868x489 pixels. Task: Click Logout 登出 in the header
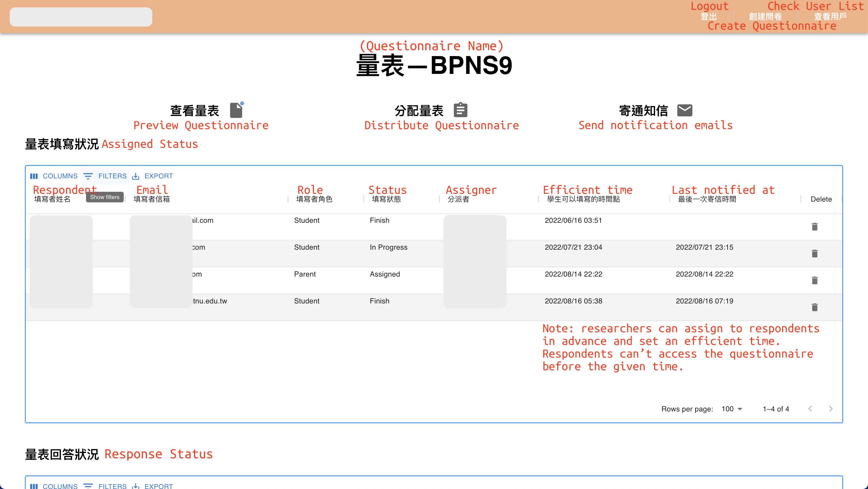709,16
